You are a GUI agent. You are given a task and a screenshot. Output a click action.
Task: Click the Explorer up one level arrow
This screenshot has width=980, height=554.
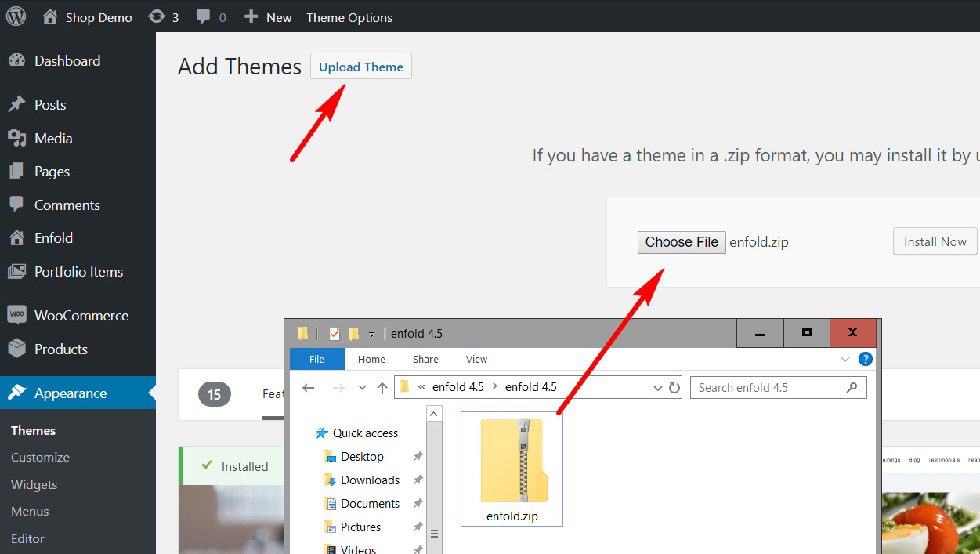coord(382,388)
